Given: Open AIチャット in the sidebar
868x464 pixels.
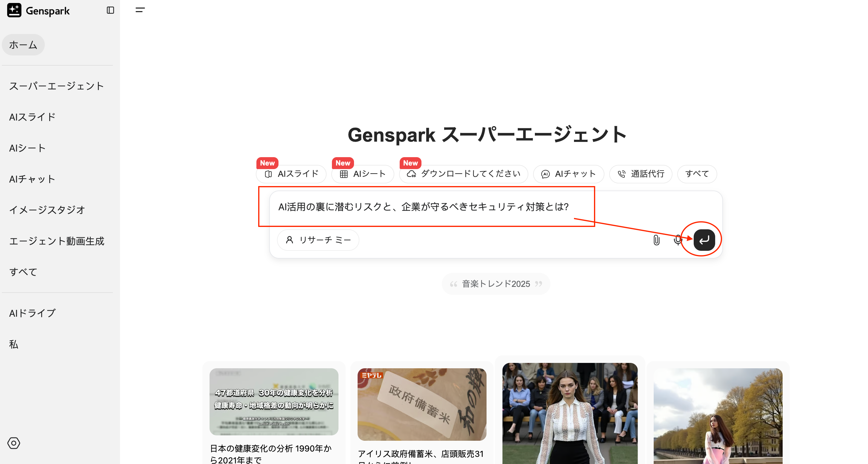Looking at the screenshot, I should pos(32,179).
